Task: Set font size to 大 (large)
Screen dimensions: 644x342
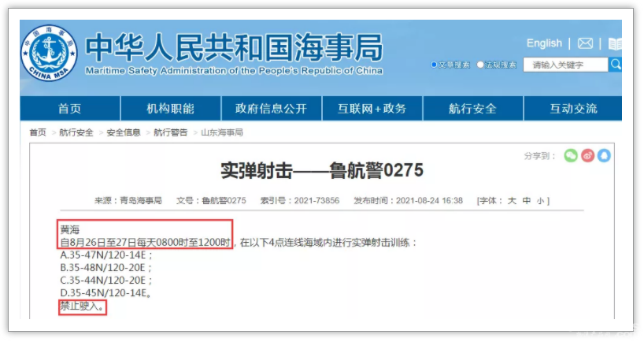Action: pyautogui.click(x=512, y=201)
